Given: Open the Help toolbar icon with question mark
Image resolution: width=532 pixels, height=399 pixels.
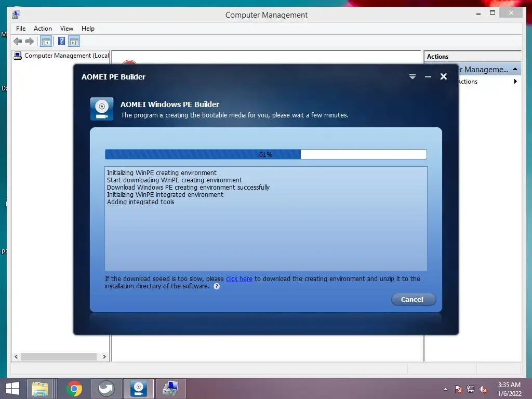Looking at the screenshot, I should [x=61, y=42].
